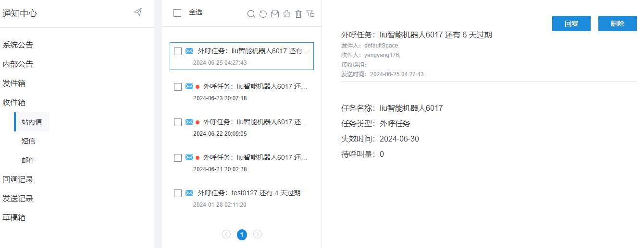Open the search magnifier in message toolbar
Viewport: 644px width, 248px height.
[x=251, y=14]
